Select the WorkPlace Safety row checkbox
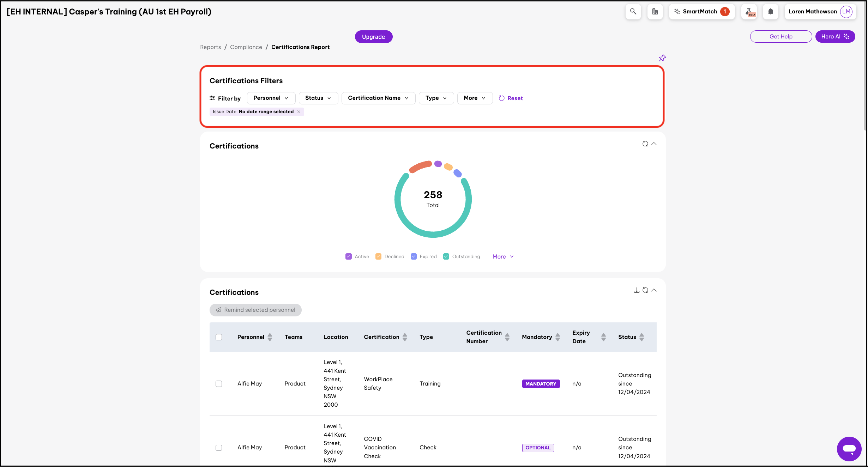The image size is (868, 467). [x=219, y=384]
